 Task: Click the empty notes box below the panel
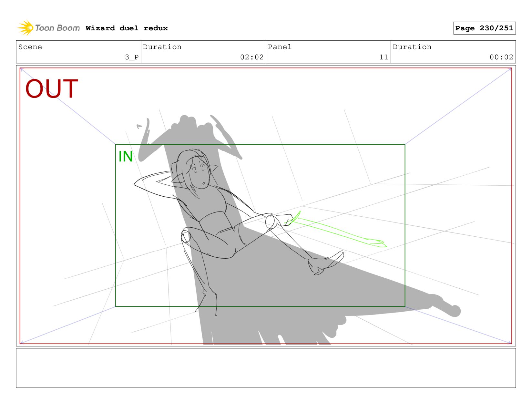(266, 368)
